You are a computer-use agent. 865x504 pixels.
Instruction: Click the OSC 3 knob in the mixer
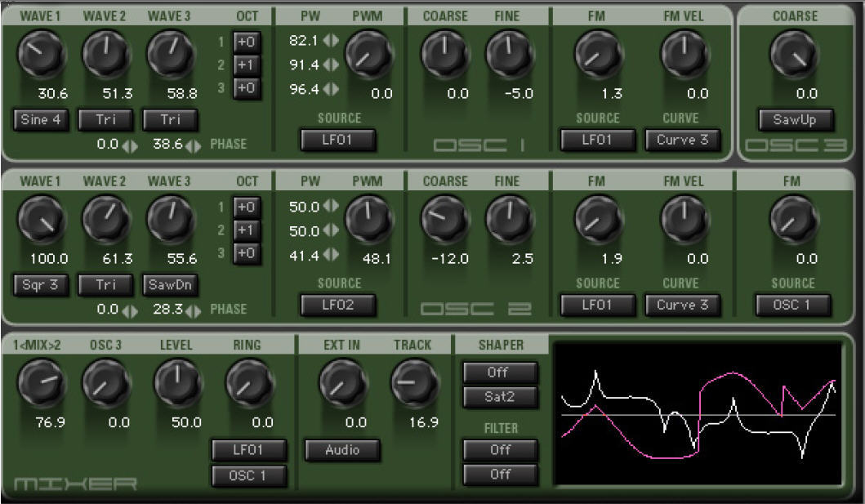(106, 384)
